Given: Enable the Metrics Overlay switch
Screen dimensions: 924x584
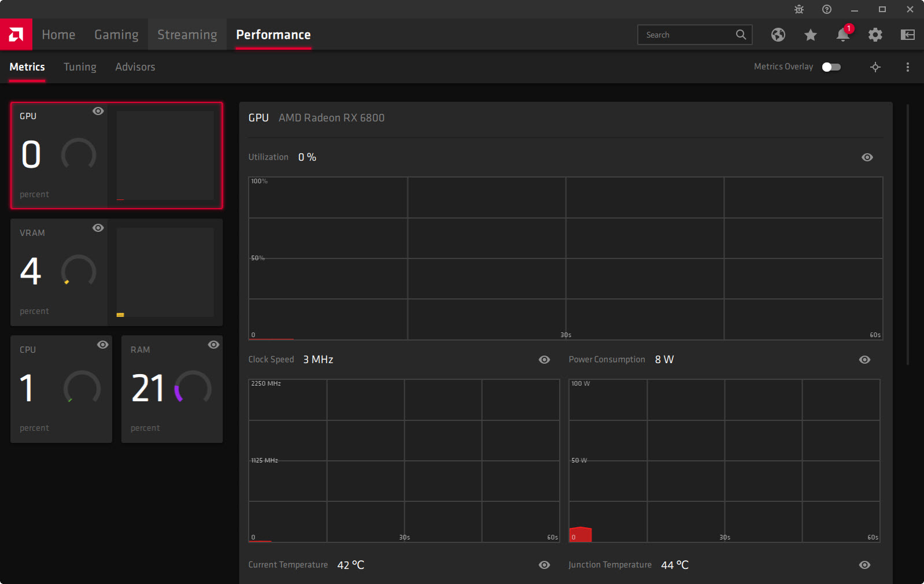Looking at the screenshot, I should pos(831,67).
